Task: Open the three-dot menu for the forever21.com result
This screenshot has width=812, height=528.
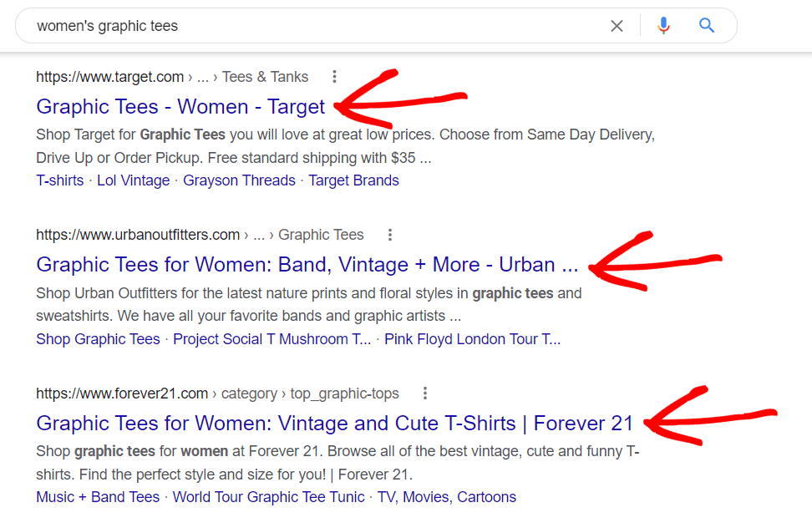Action: (425, 393)
